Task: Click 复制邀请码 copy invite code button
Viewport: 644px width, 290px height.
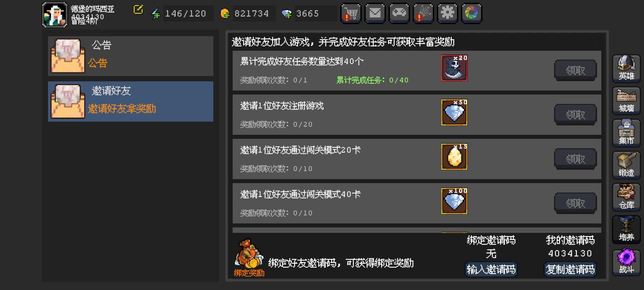Action: pos(570,269)
